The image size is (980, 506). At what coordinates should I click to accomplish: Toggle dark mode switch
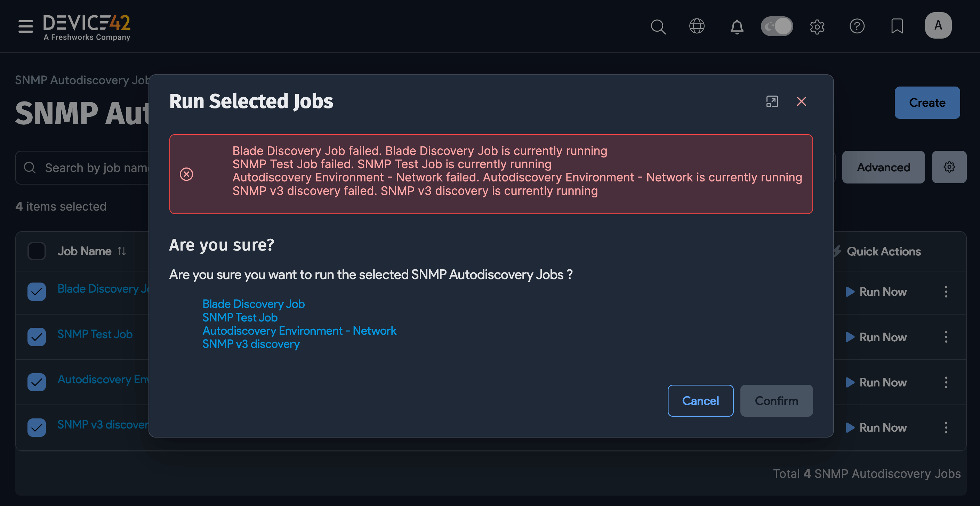pyautogui.click(x=777, y=26)
